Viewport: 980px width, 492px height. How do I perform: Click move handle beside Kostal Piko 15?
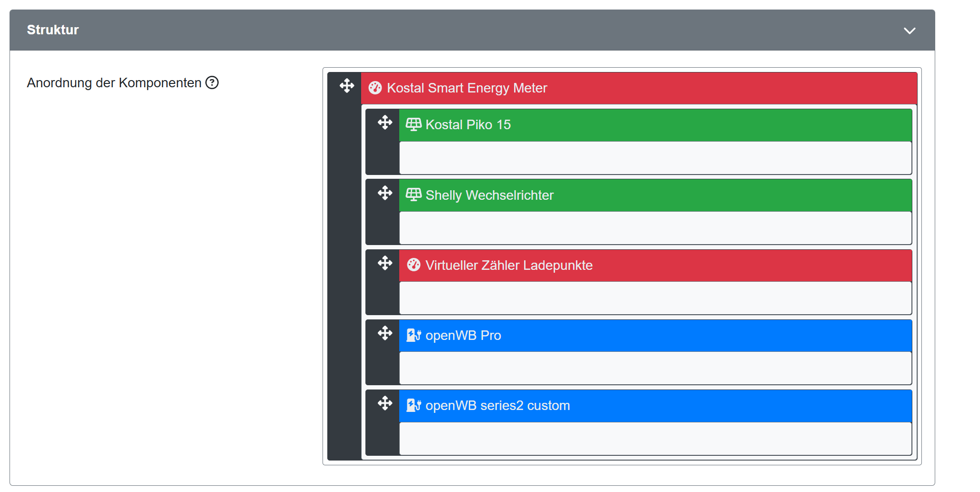point(385,123)
